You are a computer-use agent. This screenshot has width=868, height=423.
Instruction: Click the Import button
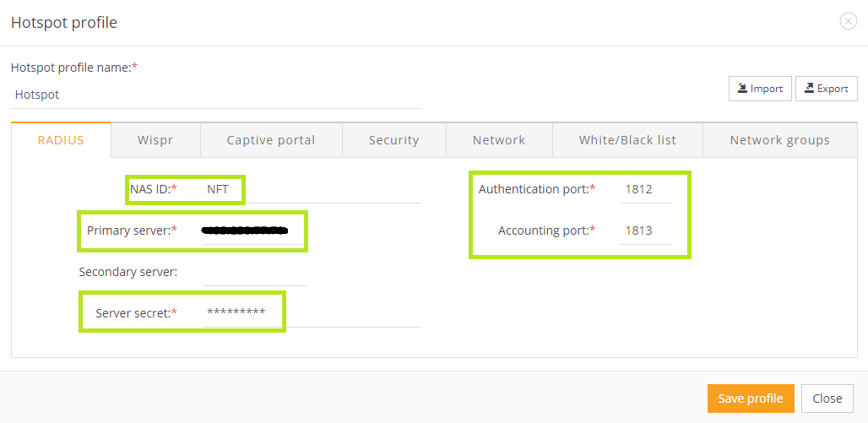click(x=760, y=89)
